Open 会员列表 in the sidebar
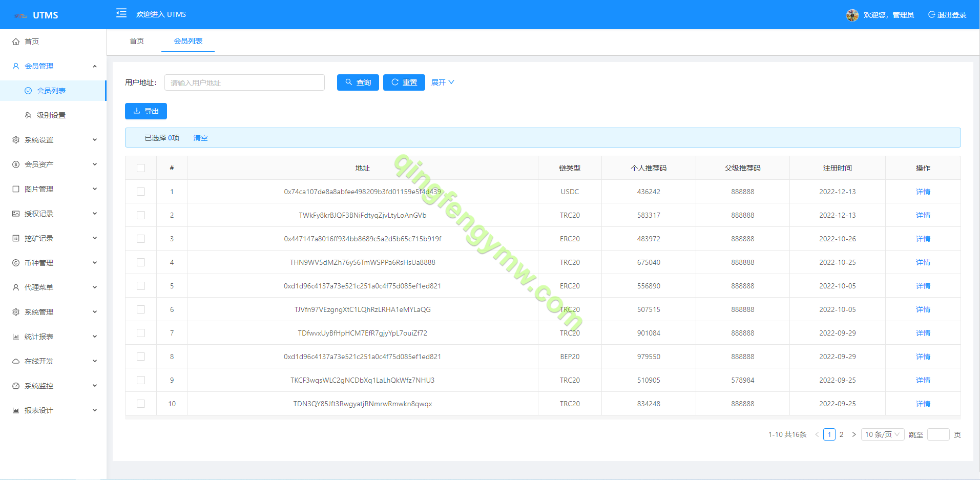980x480 pixels. click(x=53, y=91)
